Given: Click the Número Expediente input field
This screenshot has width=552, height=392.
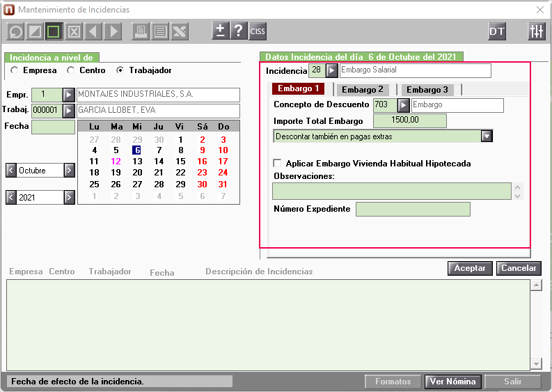Looking at the screenshot, I should point(413,209).
